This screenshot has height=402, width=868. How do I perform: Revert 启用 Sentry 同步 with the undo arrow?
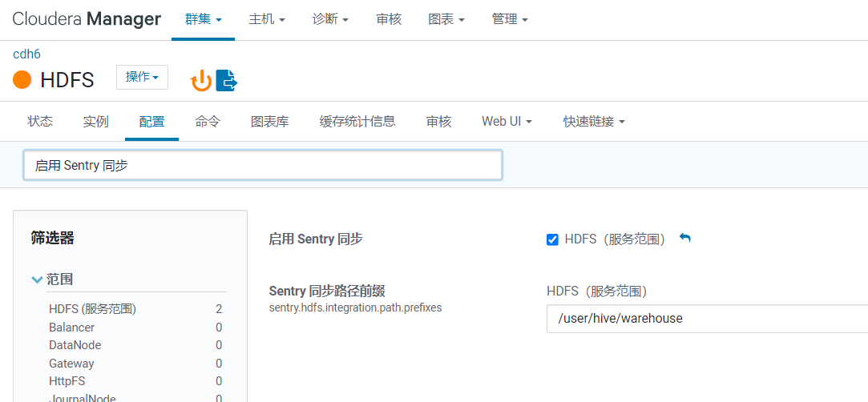(x=684, y=239)
